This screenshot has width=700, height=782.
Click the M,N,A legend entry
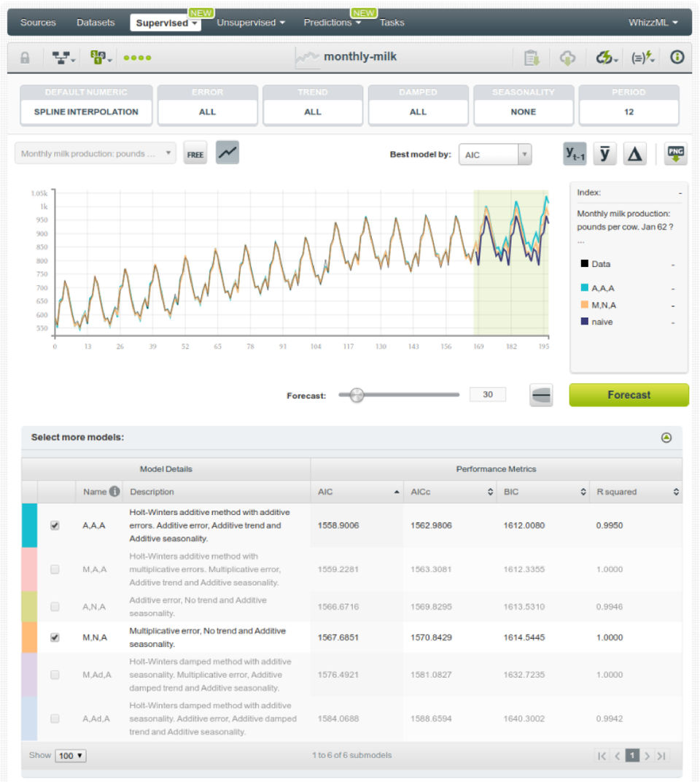pyautogui.click(x=599, y=305)
